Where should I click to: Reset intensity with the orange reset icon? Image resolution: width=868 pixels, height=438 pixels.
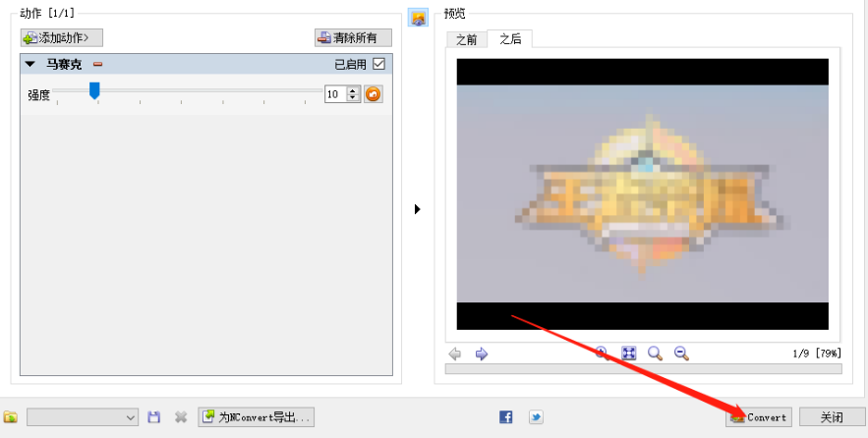tap(374, 94)
